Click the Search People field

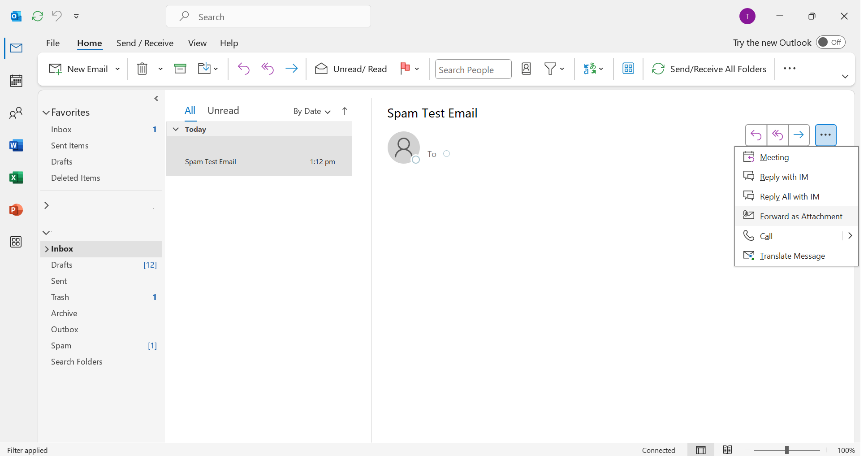(473, 69)
